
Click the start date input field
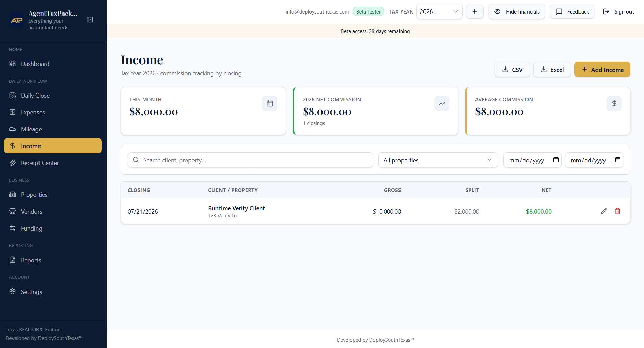pyautogui.click(x=532, y=160)
